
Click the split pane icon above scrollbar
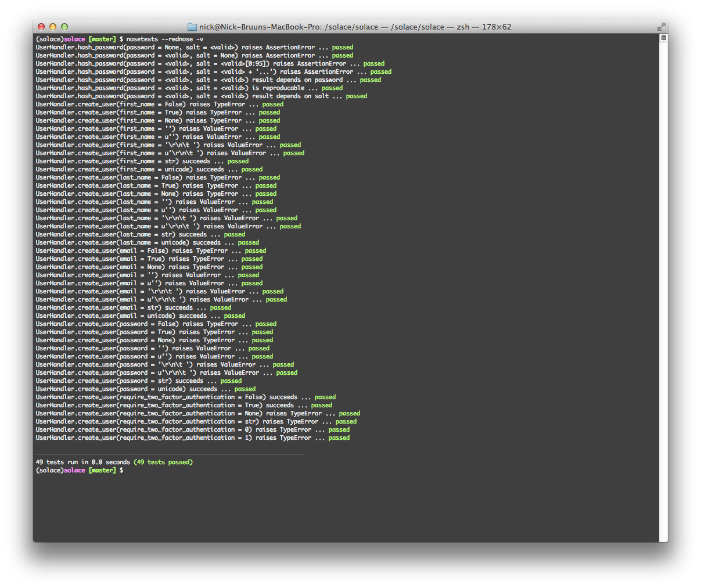point(663,38)
